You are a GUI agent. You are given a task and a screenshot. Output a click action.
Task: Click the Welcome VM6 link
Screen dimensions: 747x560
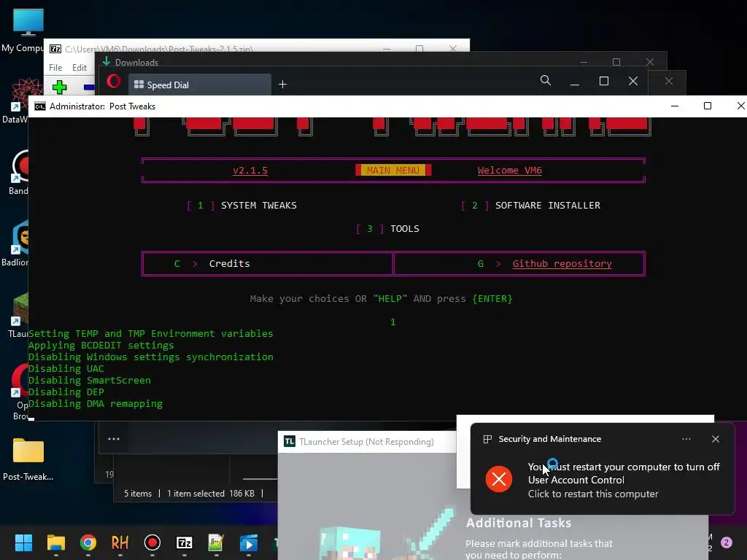pos(510,171)
